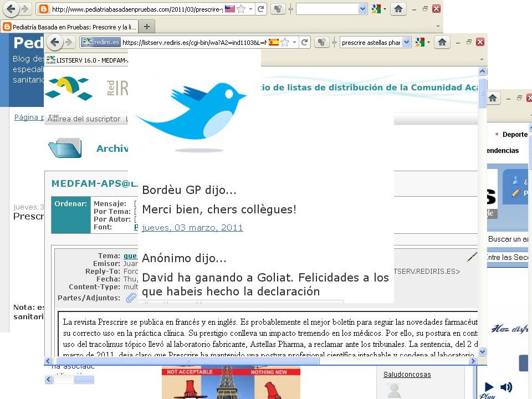Open the Saludconcosas link
Viewport: 532px width, 399px height.
(x=407, y=374)
